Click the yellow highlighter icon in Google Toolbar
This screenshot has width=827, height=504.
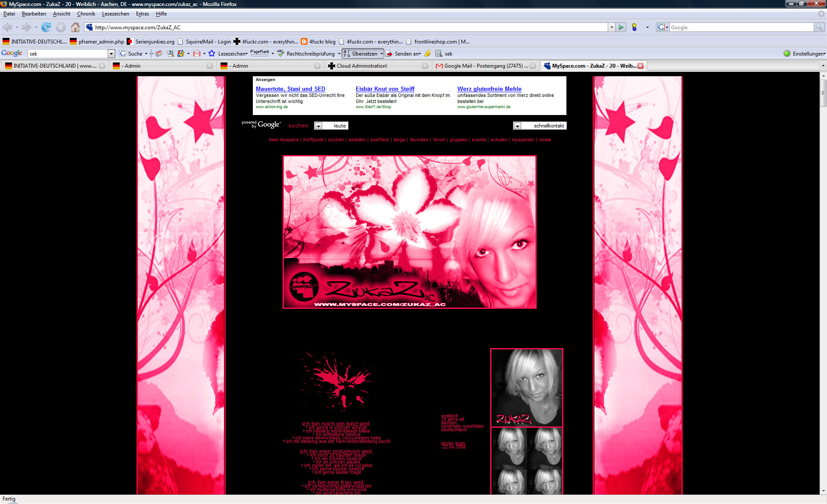pos(428,53)
